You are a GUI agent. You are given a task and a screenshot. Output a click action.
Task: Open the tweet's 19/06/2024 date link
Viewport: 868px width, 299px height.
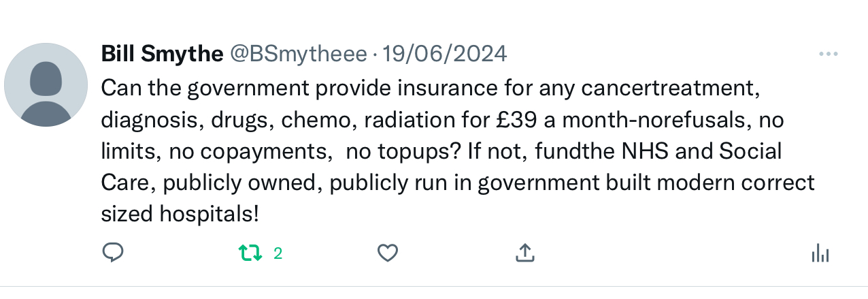(x=445, y=54)
